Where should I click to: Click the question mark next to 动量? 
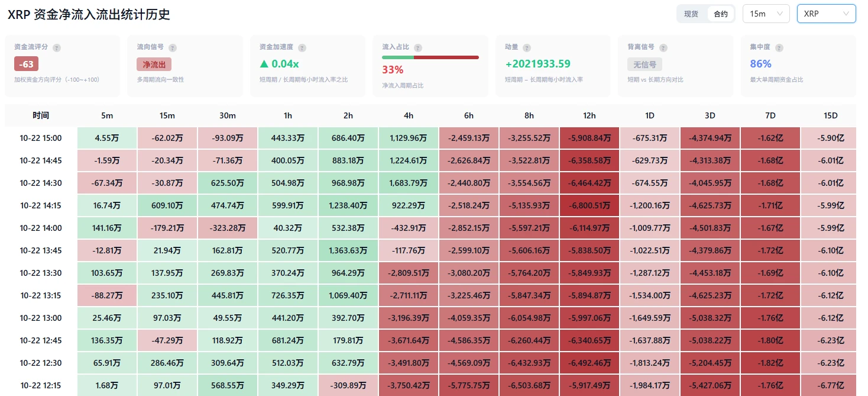pyautogui.click(x=527, y=47)
